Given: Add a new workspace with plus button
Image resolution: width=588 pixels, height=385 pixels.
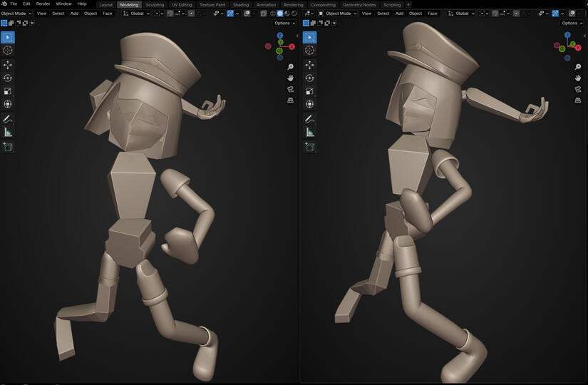Looking at the screenshot, I should pos(408,4).
